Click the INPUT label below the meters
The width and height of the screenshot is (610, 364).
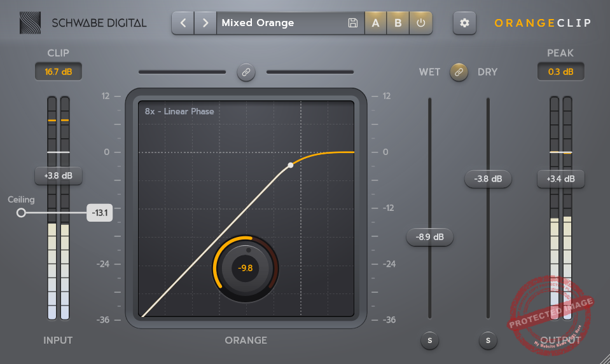(58, 340)
